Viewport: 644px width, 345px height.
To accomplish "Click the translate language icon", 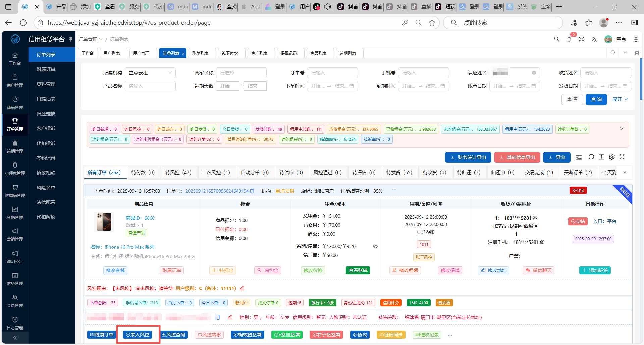I will [x=594, y=39].
